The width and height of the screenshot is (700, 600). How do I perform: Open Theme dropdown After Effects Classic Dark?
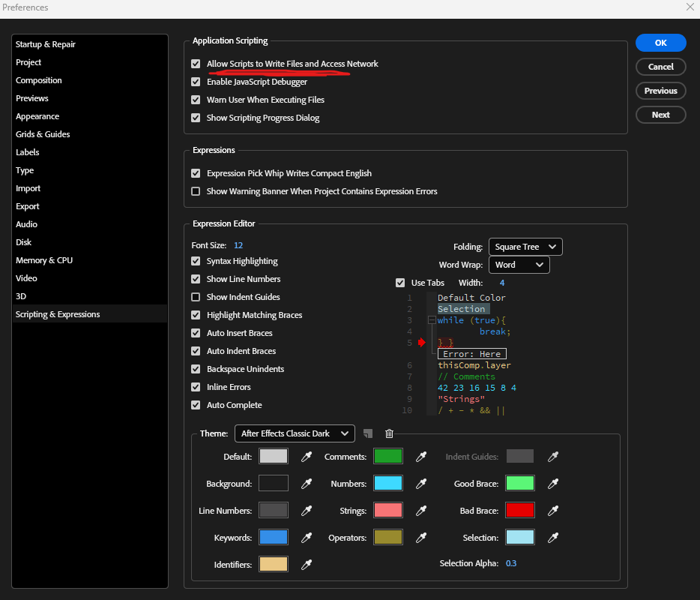(295, 433)
